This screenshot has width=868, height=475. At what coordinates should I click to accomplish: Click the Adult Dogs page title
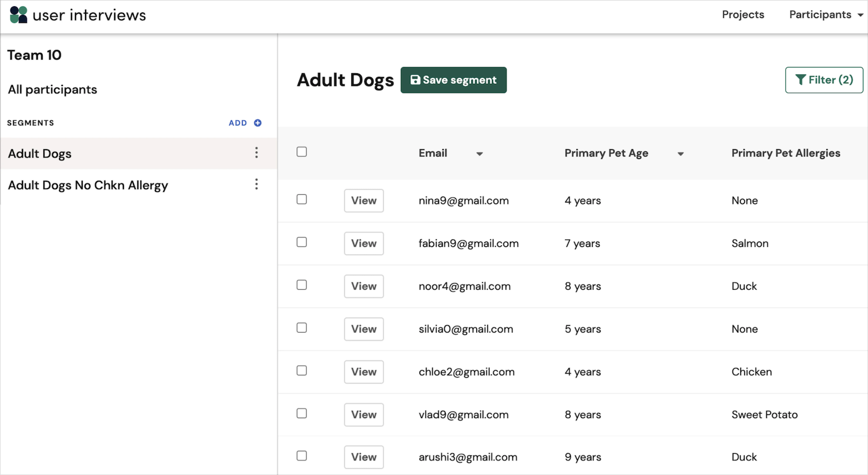(345, 80)
